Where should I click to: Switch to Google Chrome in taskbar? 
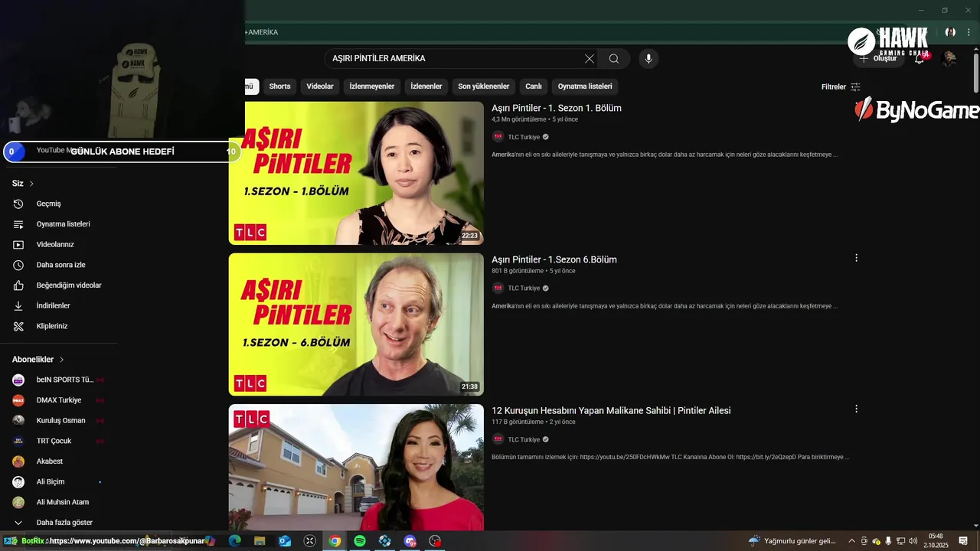pos(335,541)
